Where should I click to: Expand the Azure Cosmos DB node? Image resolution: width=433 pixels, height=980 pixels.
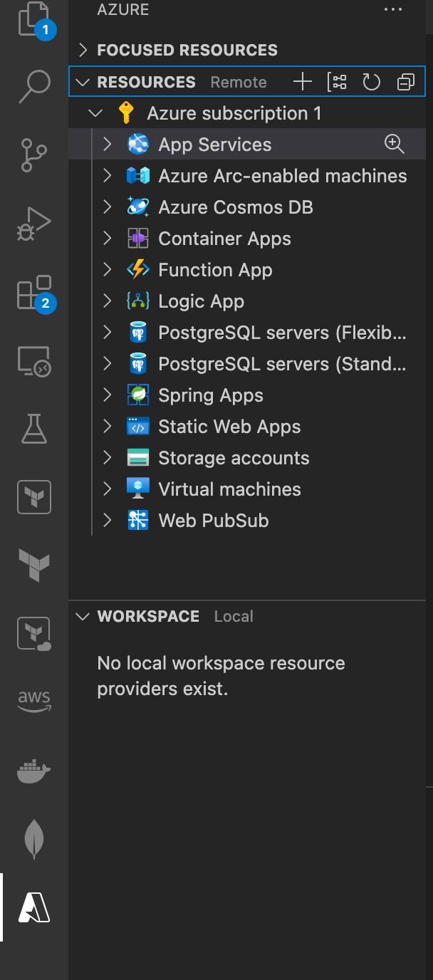coord(108,207)
